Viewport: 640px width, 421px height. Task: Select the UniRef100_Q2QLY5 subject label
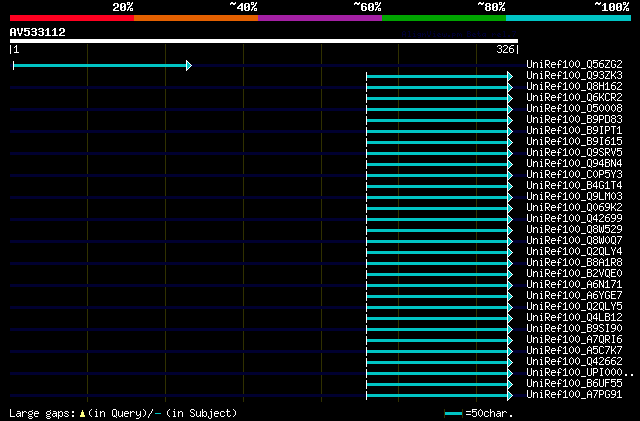pos(574,307)
